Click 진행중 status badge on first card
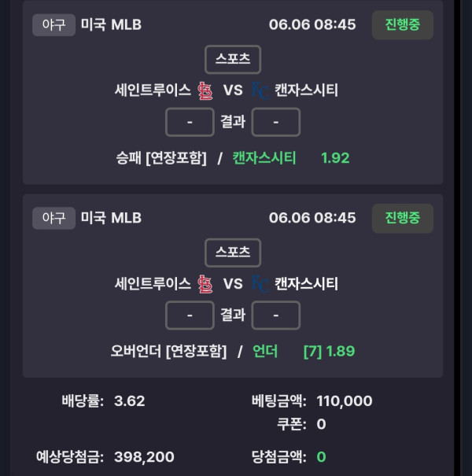472x476 pixels. click(x=403, y=24)
